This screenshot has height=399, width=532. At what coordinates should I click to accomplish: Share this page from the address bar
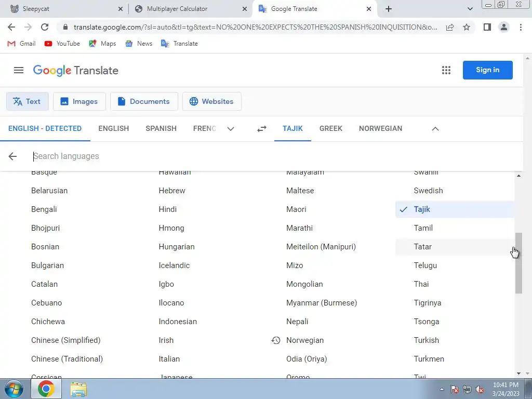point(450,27)
